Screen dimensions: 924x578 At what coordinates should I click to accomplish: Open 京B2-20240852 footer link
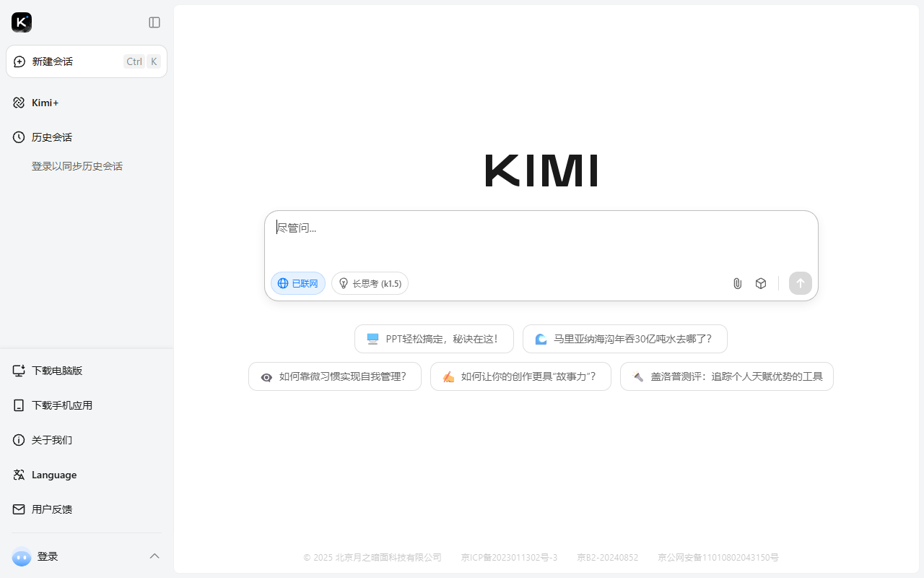click(x=608, y=558)
